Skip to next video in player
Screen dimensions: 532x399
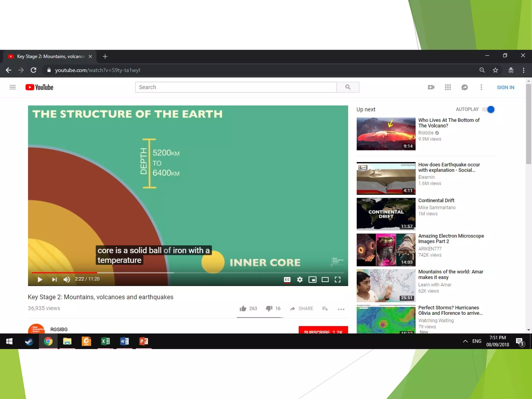(54, 280)
